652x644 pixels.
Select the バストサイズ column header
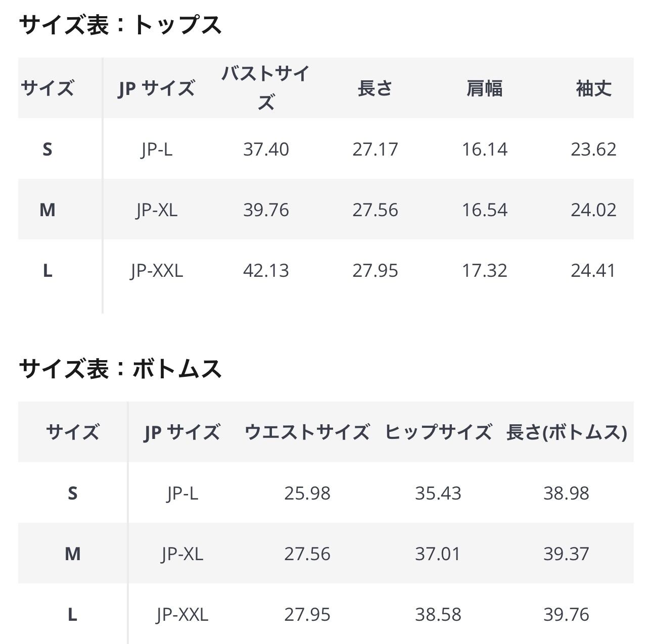point(266,88)
